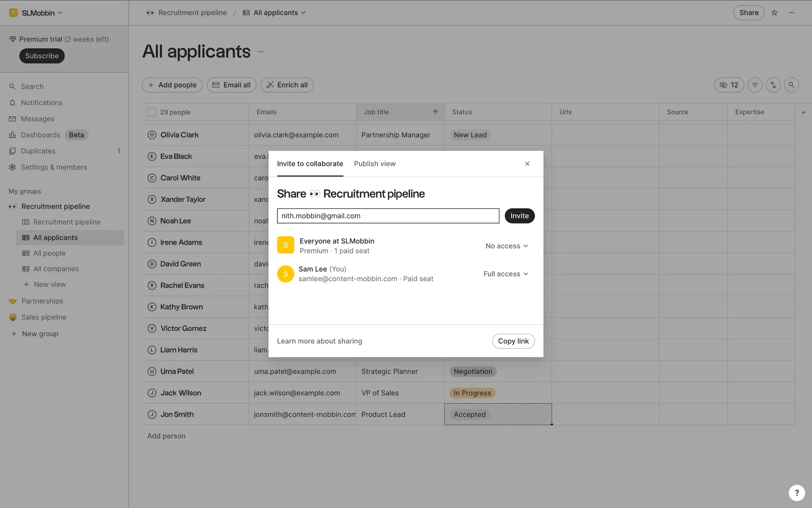The width and height of the screenshot is (812, 508).
Task: Open the SLMobbin workspace switcher
Action: click(x=36, y=13)
